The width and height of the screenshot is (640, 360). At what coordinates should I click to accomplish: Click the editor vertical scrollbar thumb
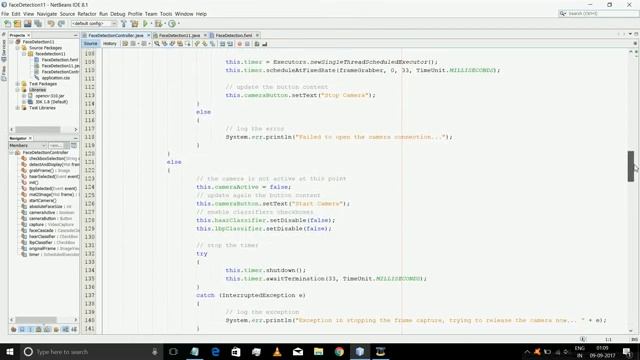pos(631,166)
